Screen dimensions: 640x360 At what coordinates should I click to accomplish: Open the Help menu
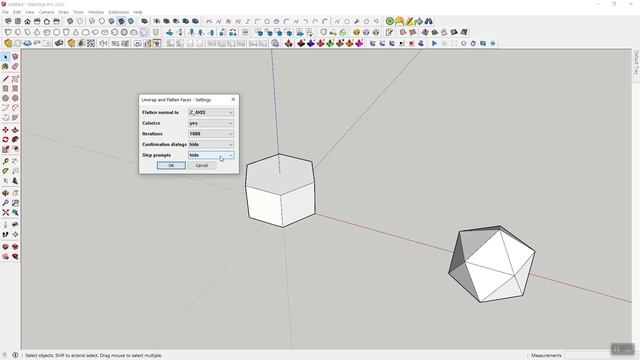pos(138,12)
